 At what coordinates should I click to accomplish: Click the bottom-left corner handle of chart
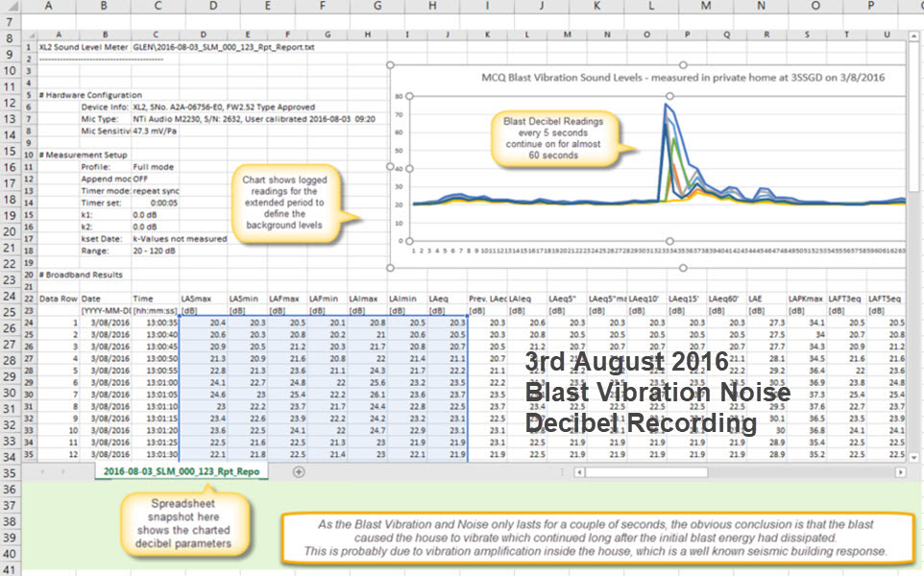pos(390,268)
